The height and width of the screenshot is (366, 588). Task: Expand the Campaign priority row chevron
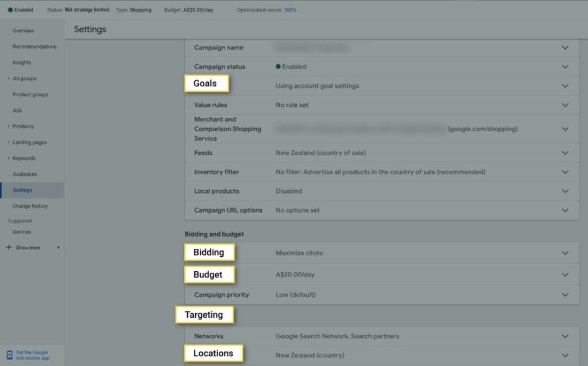(x=565, y=295)
